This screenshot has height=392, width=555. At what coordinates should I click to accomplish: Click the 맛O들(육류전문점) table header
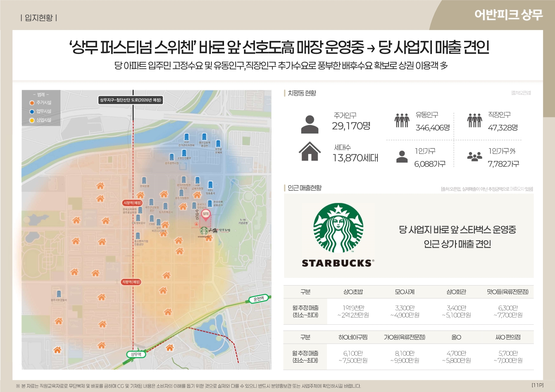508,292
